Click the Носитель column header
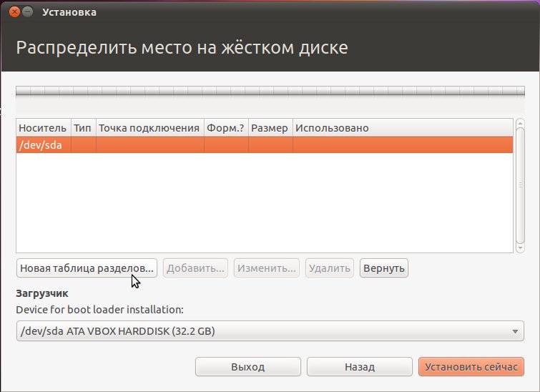The width and height of the screenshot is (540, 392). (44, 128)
